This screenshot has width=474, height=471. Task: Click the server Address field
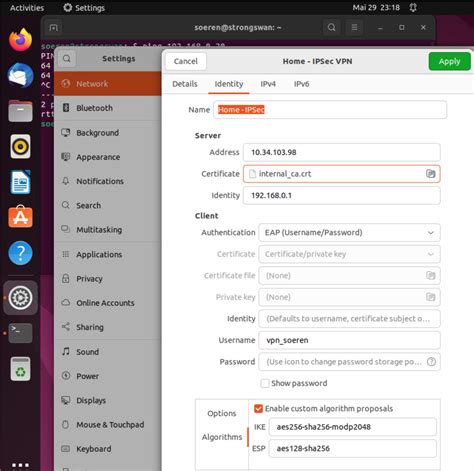[342, 152]
